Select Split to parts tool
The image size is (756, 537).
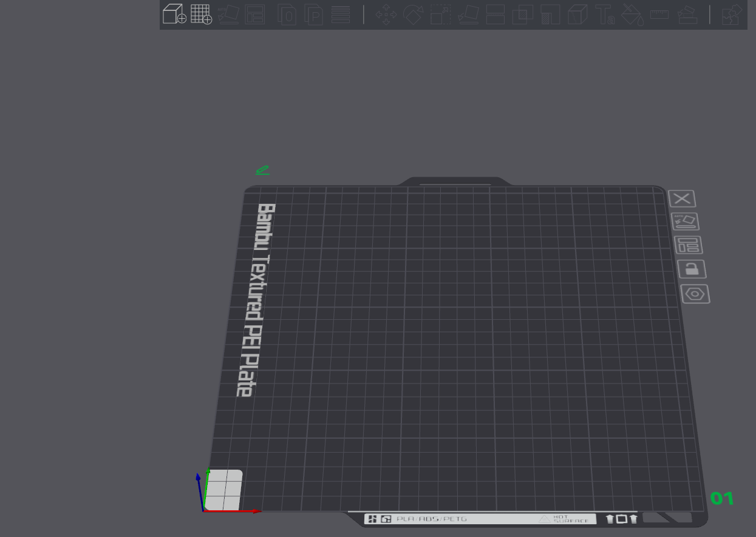pyautogui.click(x=314, y=14)
